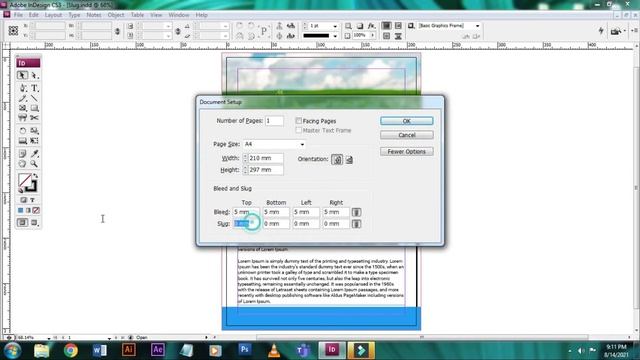
Task: Open the zoom level dropdown in status bar
Action: (49, 338)
